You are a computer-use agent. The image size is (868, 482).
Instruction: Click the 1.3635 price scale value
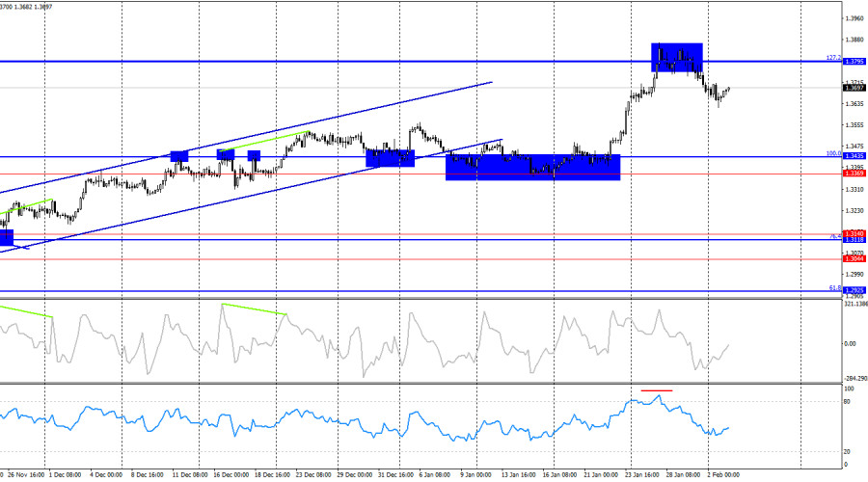[854, 103]
